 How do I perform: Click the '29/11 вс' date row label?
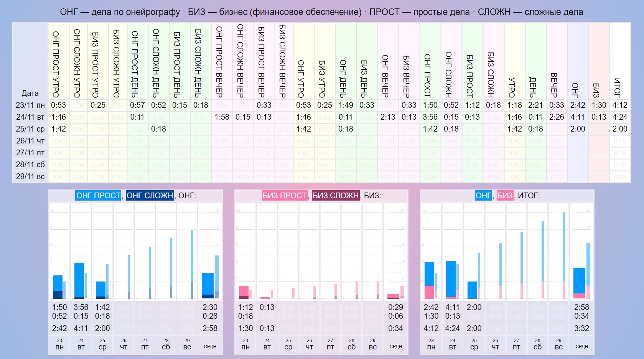pyautogui.click(x=30, y=176)
